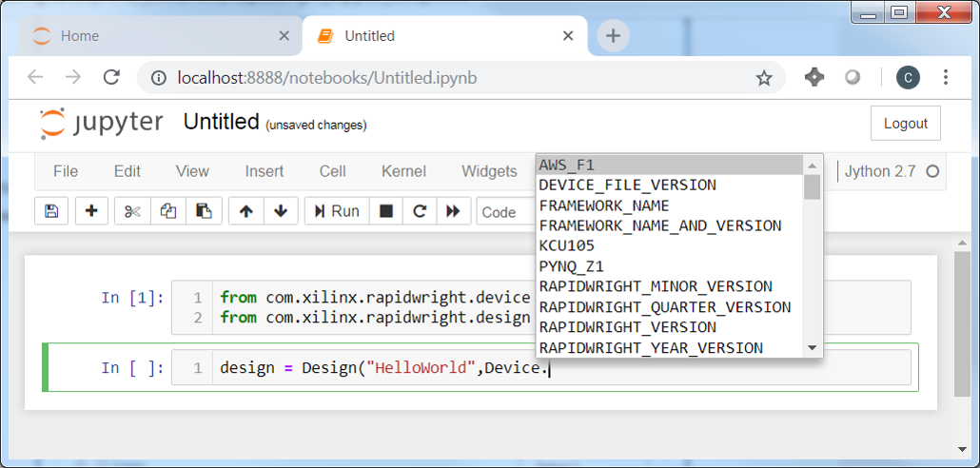The image size is (980, 468).
Task: Click the kernel idle indicator circle
Action: point(931,171)
